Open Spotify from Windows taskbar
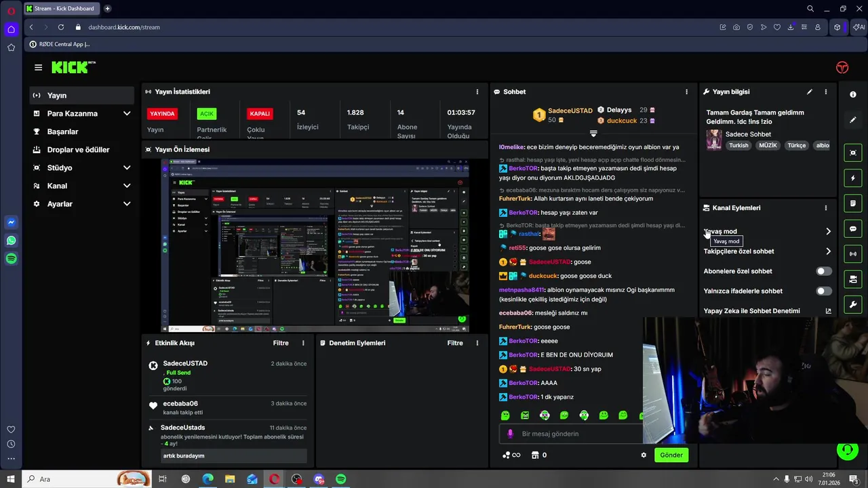Viewport: 868px width, 488px height. pos(341,479)
